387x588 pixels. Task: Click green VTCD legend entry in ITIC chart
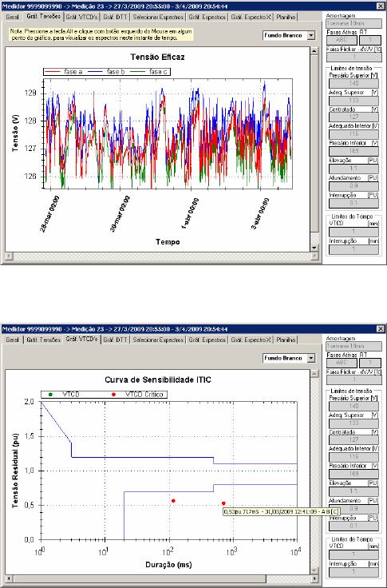(x=65, y=395)
